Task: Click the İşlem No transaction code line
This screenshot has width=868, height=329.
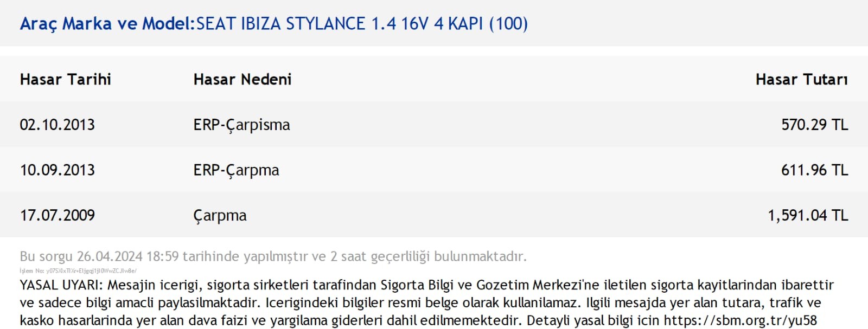Action: point(78,270)
